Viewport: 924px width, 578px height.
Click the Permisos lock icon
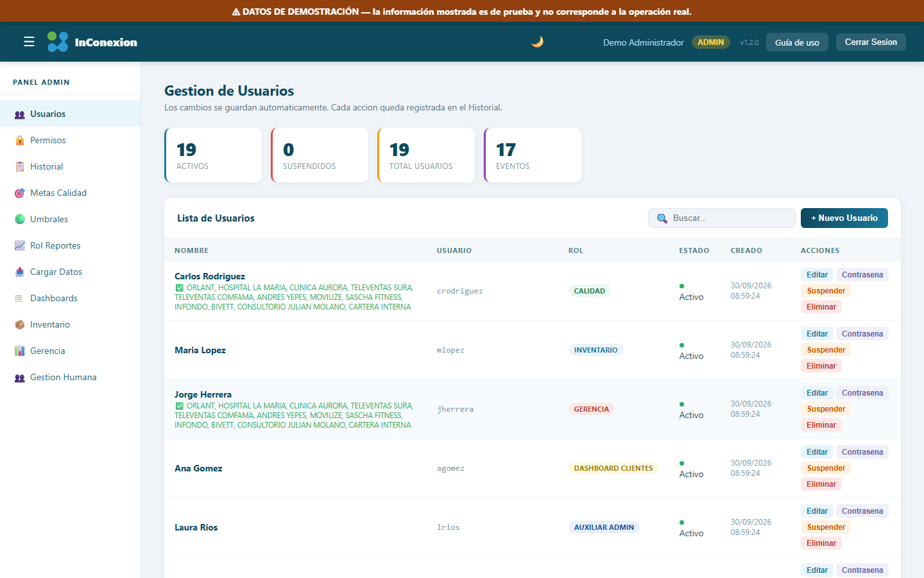click(x=20, y=141)
